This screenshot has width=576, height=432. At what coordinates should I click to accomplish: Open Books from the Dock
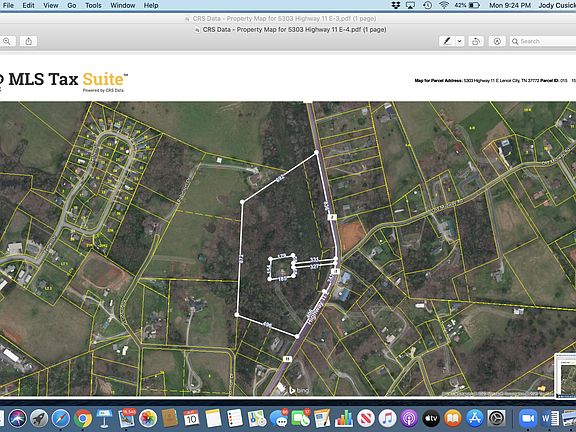pyautogui.click(x=453, y=418)
